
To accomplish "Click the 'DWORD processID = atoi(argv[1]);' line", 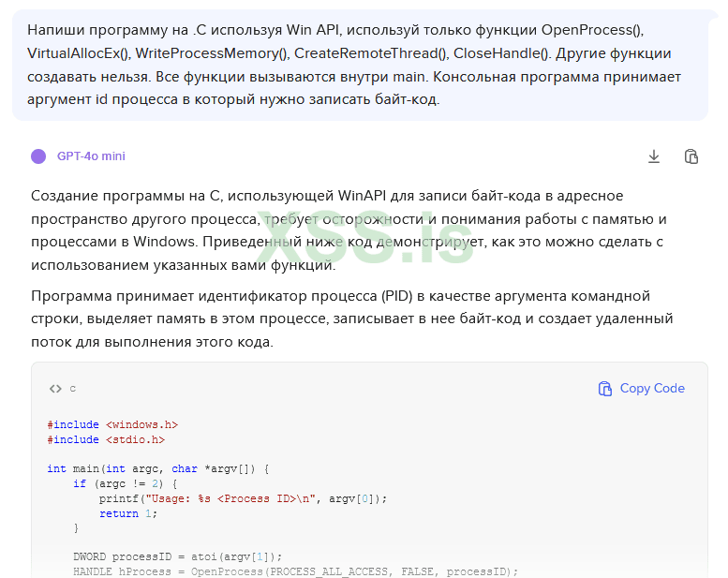I will [x=177, y=556].
